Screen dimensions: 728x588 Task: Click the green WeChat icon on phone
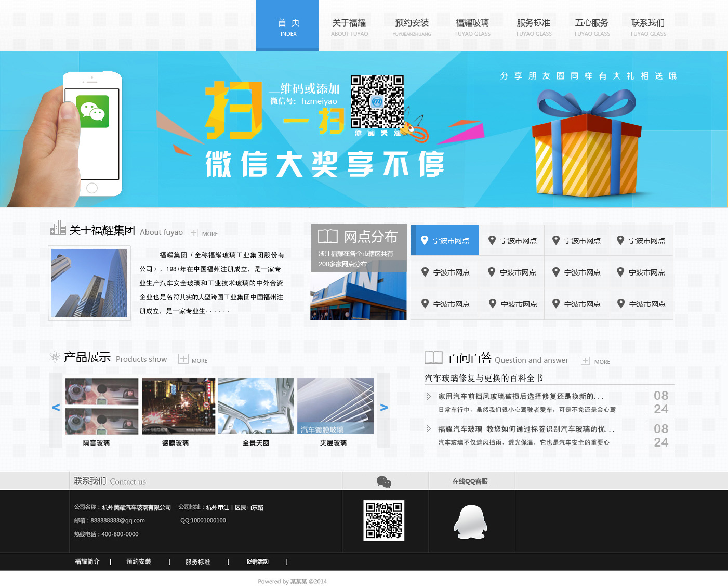coord(92,111)
